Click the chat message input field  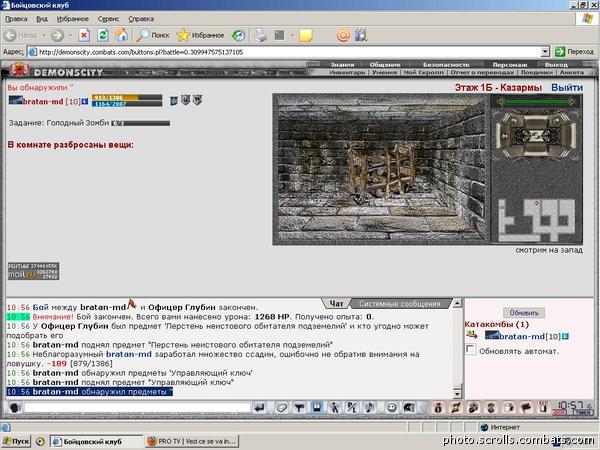(137, 408)
